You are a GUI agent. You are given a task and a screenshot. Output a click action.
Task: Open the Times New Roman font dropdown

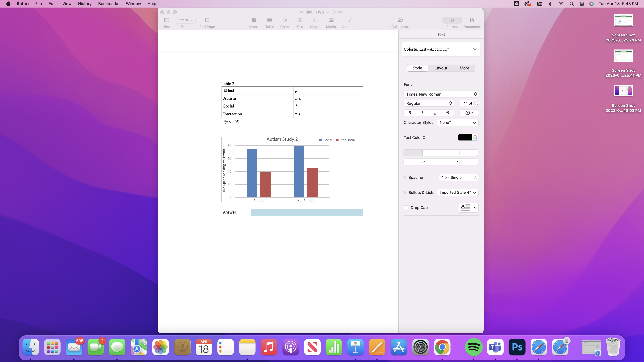(x=441, y=94)
